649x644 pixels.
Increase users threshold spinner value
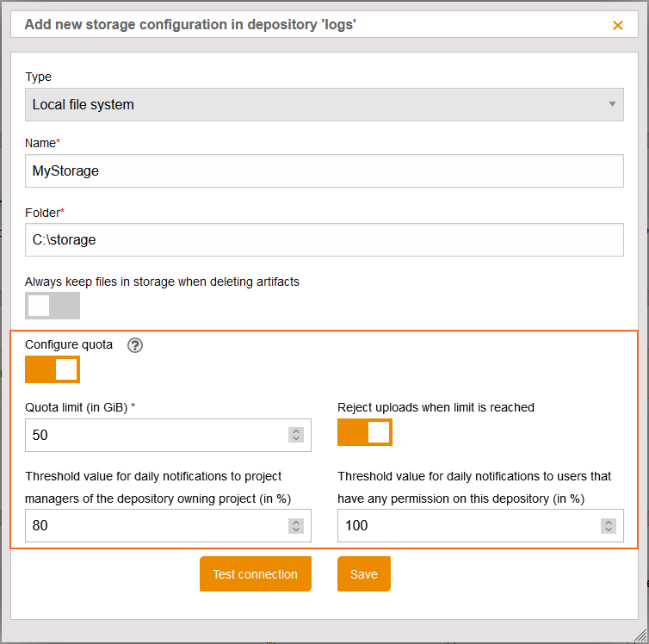(x=609, y=522)
